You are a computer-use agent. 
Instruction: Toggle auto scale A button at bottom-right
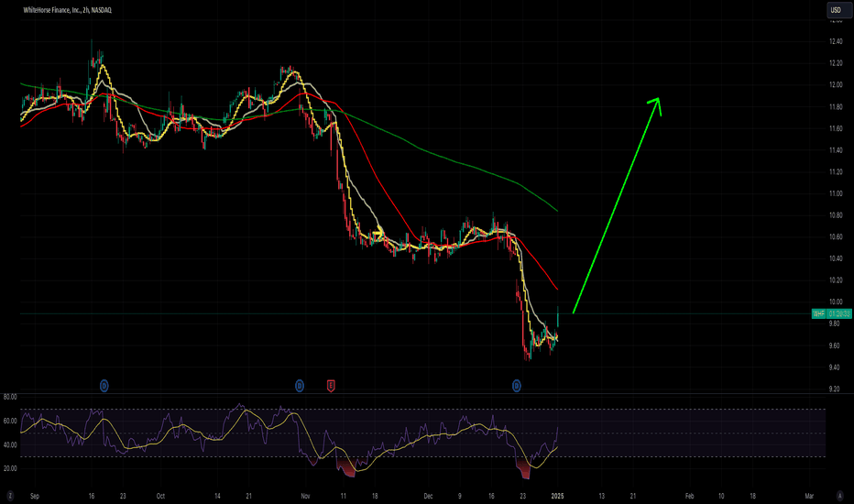pyautogui.click(x=839, y=496)
